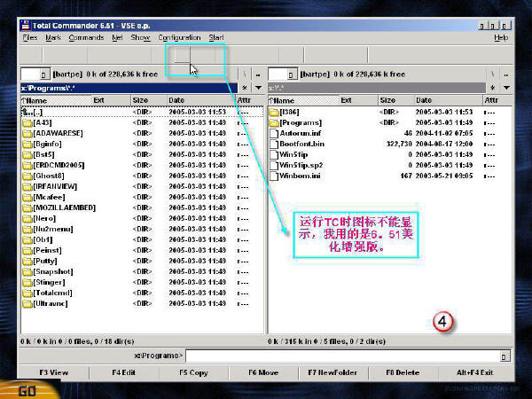Select the [Peinst] folder row

coord(142,250)
